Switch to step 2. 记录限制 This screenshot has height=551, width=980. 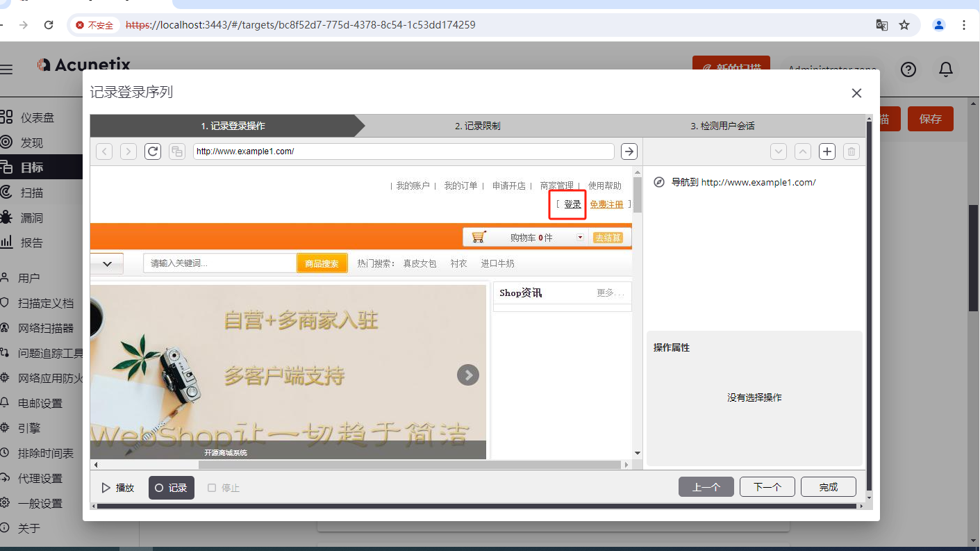(478, 126)
